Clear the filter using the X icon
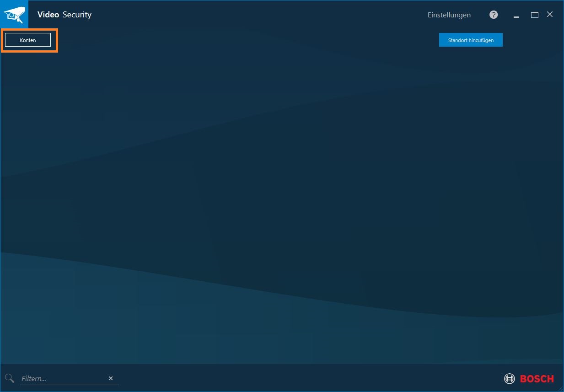Viewport: 564px width, 392px height. (110, 378)
